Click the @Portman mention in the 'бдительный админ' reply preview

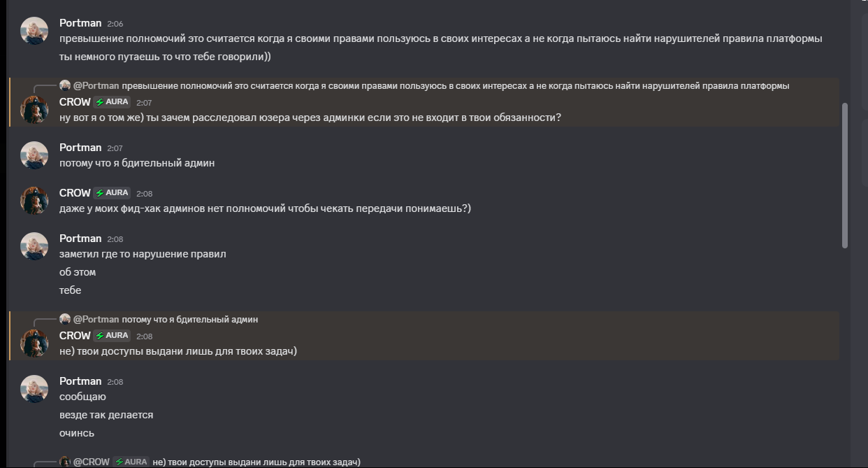[x=96, y=320]
